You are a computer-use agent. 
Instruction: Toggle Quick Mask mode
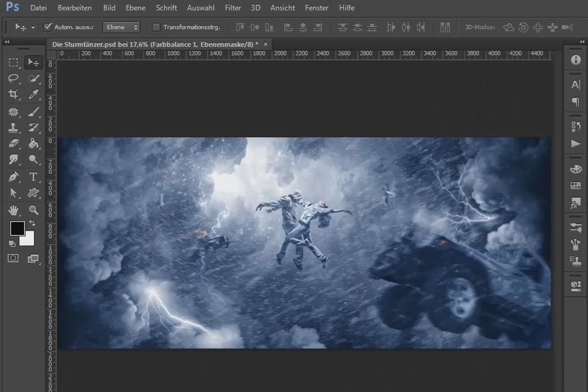(13, 258)
